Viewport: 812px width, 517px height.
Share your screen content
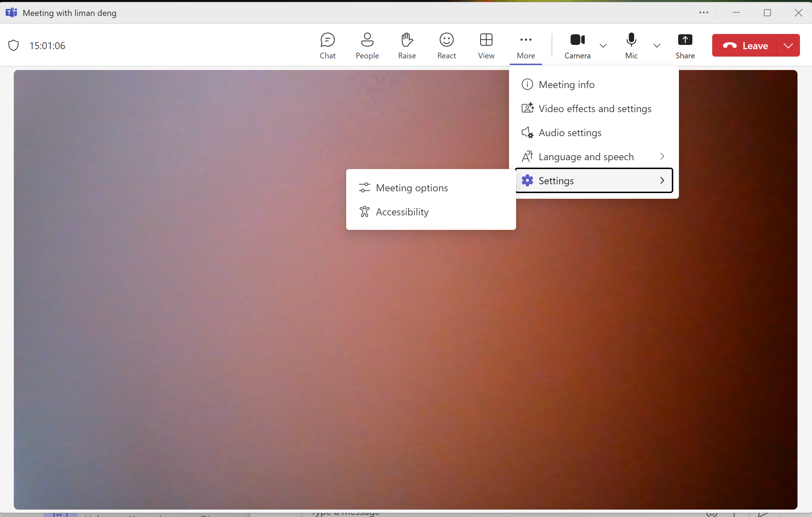pos(685,46)
